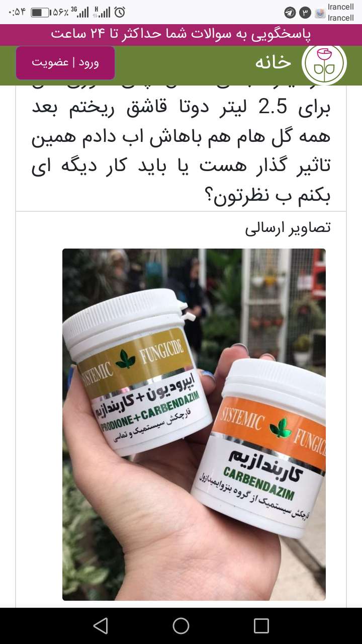Screen dimensions: 362x644
Task: Tap the Irancell SIM app icon
Action: (x=320, y=13)
